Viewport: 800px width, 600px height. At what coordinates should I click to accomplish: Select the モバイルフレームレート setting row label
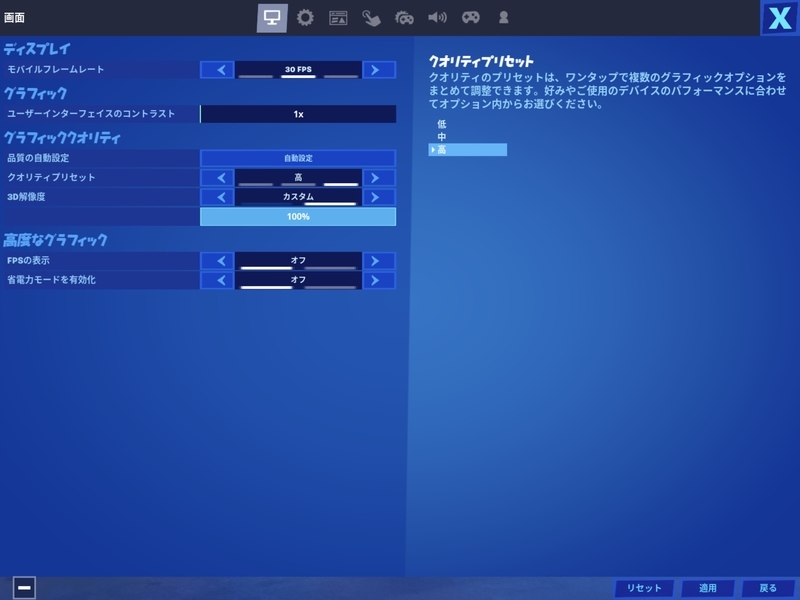click(56, 69)
